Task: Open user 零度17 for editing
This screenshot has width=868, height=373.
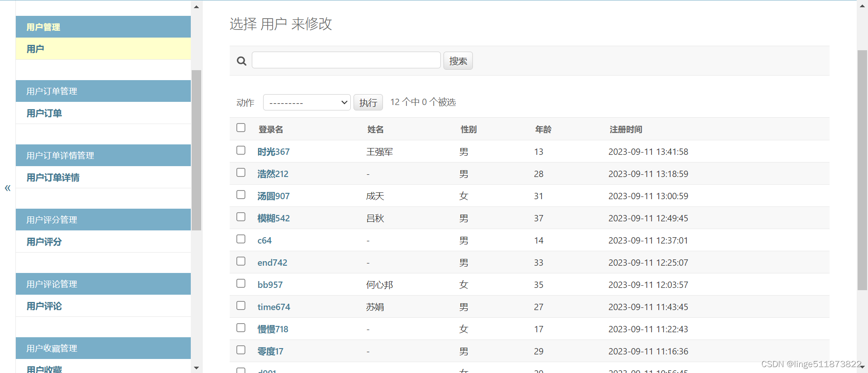Action: coord(270,351)
